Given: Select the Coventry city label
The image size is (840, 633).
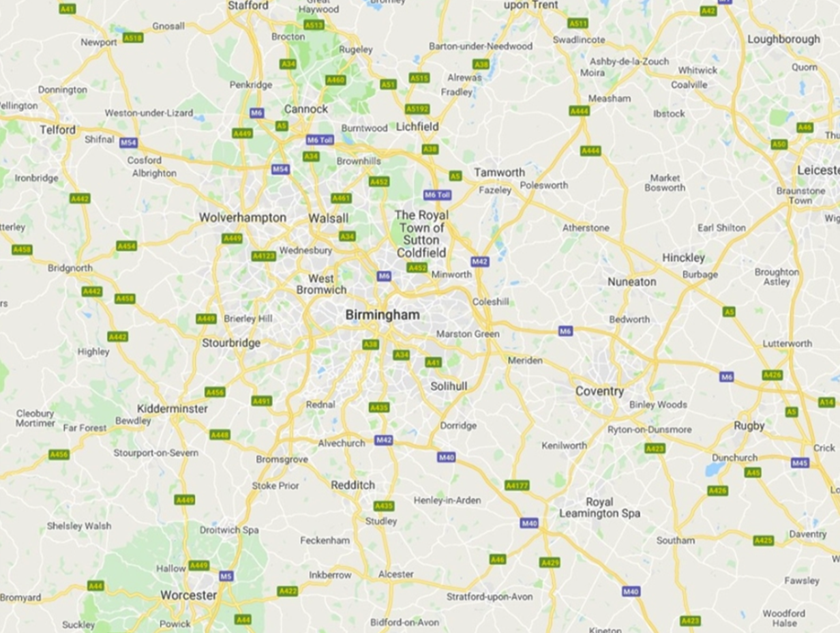Looking at the screenshot, I should 599,392.
